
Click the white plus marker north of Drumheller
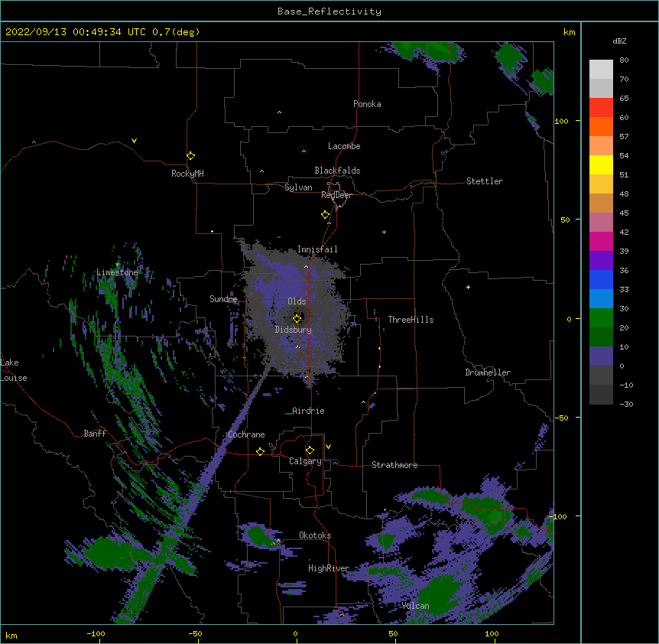point(468,287)
